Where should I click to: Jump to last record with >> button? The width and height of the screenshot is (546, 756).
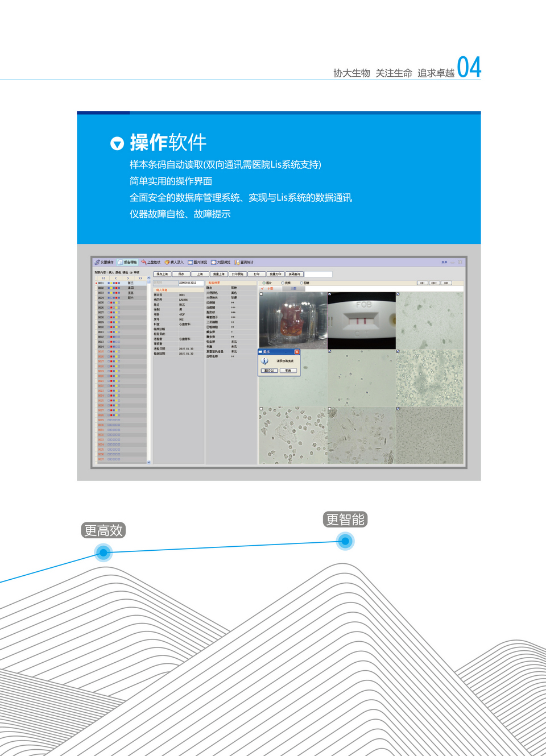[x=140, y=278]
